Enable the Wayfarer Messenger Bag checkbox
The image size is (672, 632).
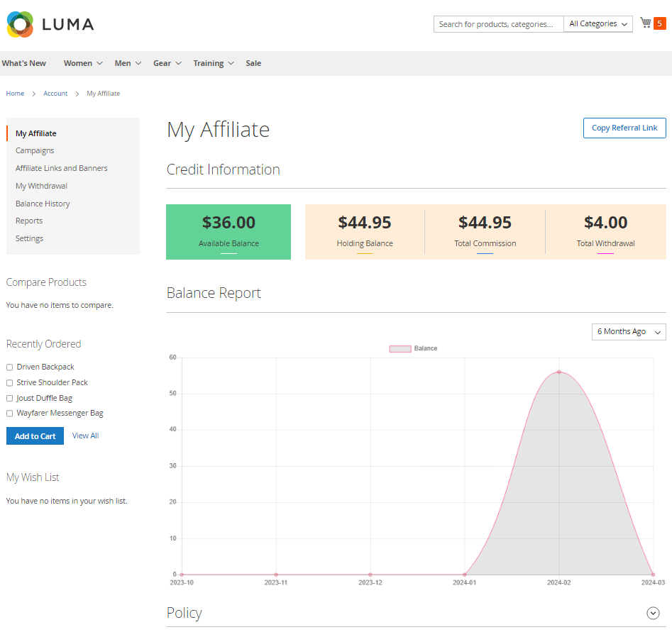pos(9,414)
